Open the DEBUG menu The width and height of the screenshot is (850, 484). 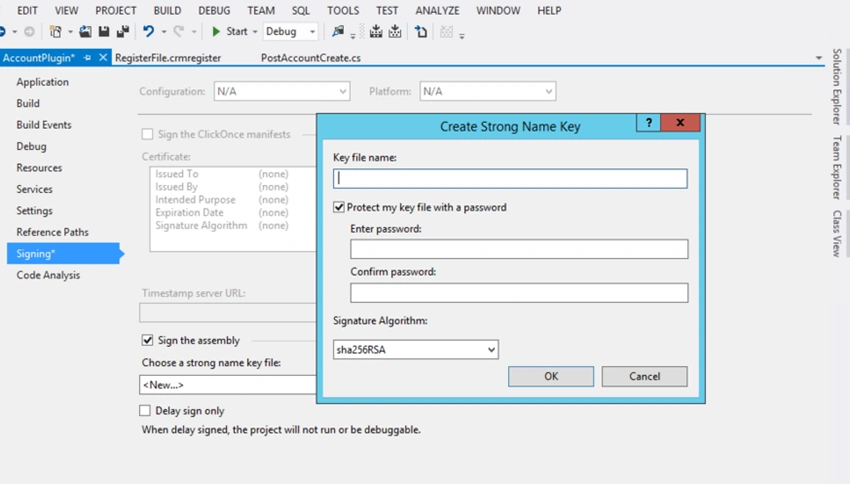[x=214, y=10]
